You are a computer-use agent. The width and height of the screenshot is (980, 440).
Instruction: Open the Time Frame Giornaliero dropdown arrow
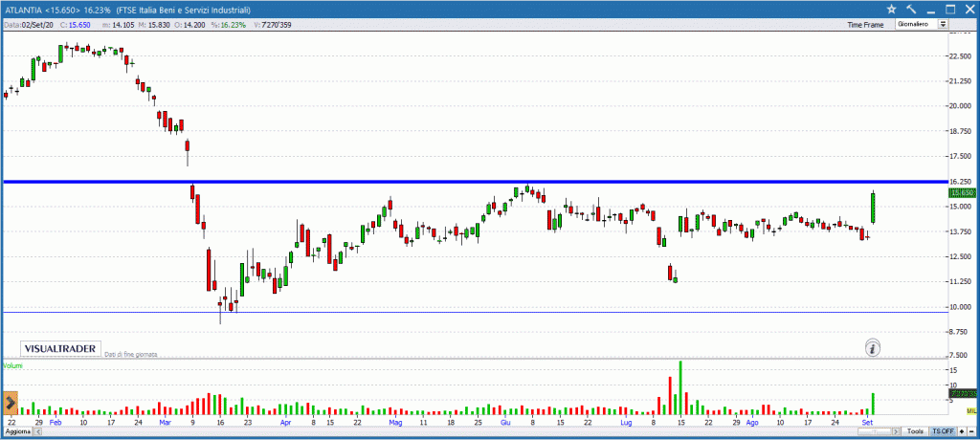943,24
